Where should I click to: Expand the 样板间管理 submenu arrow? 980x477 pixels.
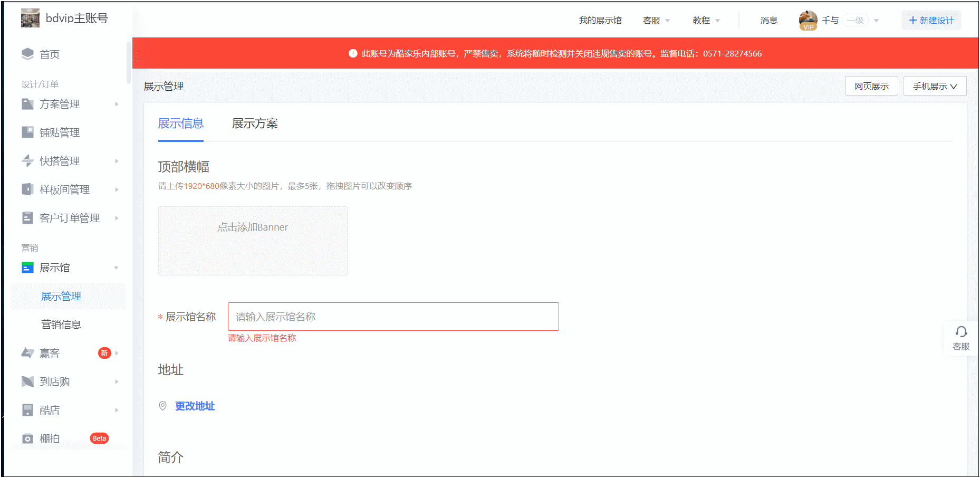point(117,189)
